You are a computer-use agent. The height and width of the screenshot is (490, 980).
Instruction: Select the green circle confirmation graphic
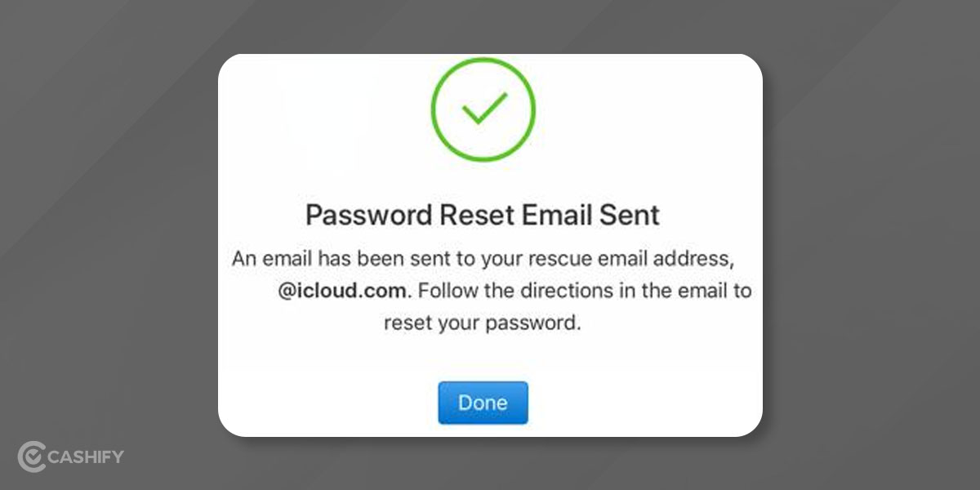click(483, 110)
